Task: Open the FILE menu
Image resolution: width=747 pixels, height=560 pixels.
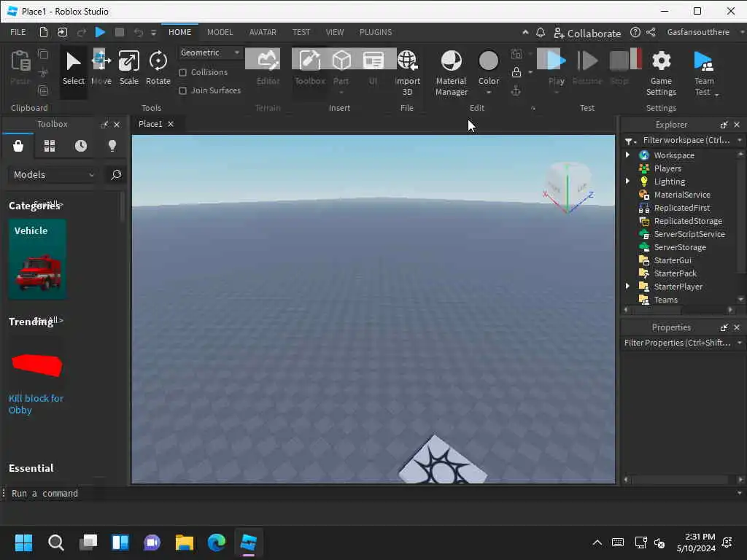Action: (x=18, y=32)
